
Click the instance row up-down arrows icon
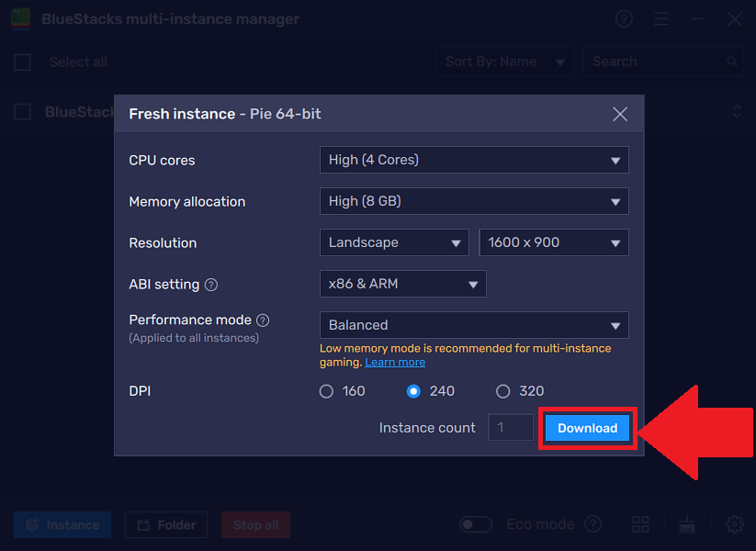737,111
